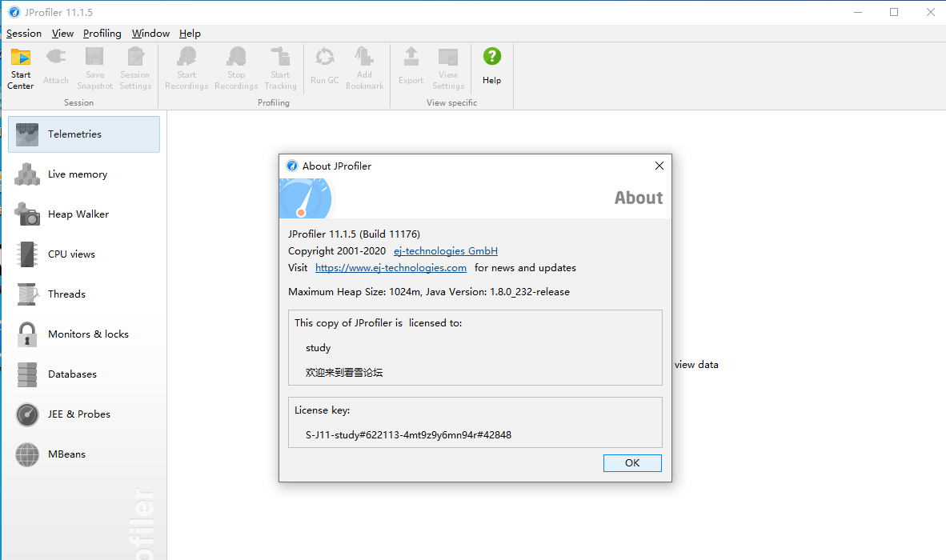Open the Databases section
The image size is (946, 560).
click(x=84, y=374)
